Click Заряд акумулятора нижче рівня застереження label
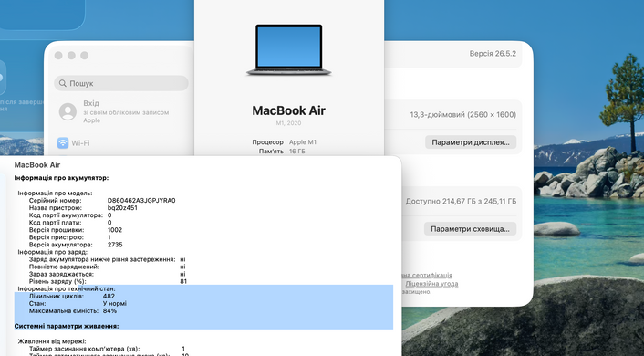Viewport: 644px width, 356px height. [x=102, y=259]
